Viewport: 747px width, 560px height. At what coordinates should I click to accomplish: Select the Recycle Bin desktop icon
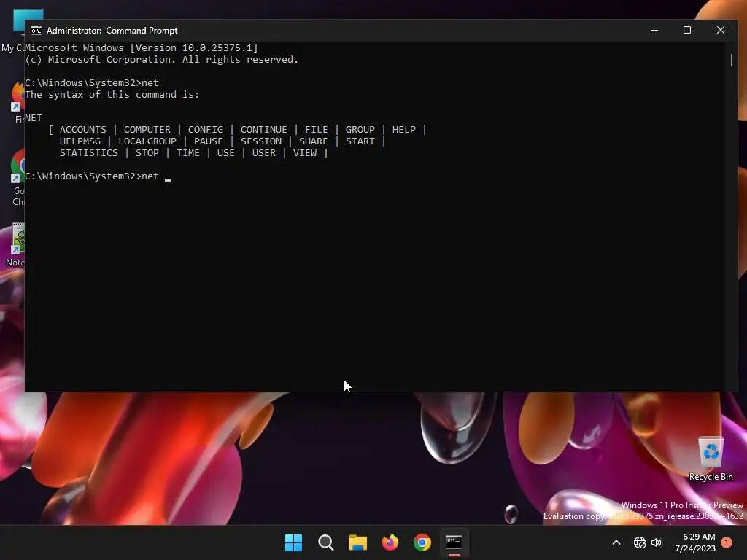click(x=711, y=459)
